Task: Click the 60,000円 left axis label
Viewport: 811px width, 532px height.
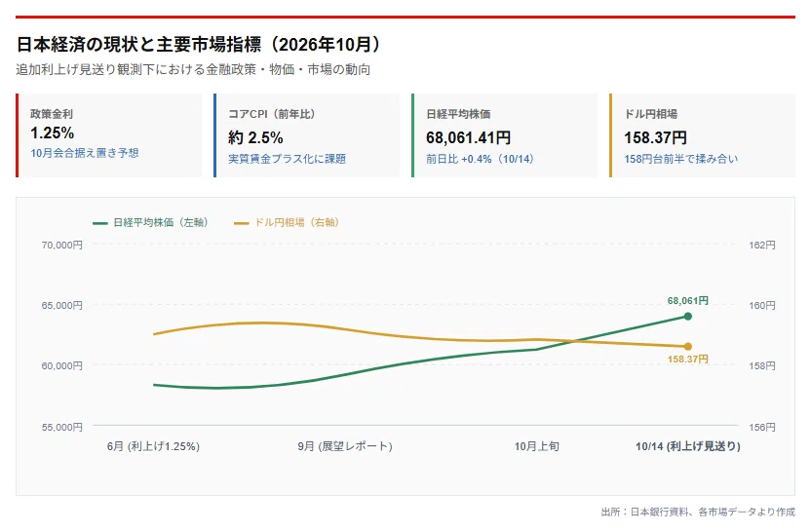Action: coord(61,366)
